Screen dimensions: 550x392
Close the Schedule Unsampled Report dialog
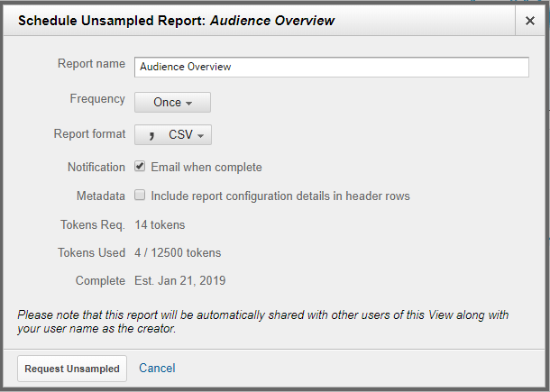click(x=529, y=21)
